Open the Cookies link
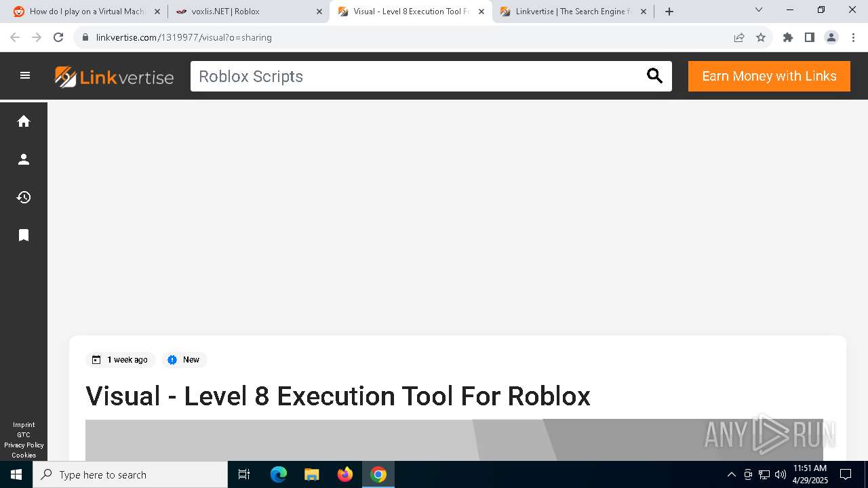This screenshot has width=868, height=488. (x=24, y=455)
